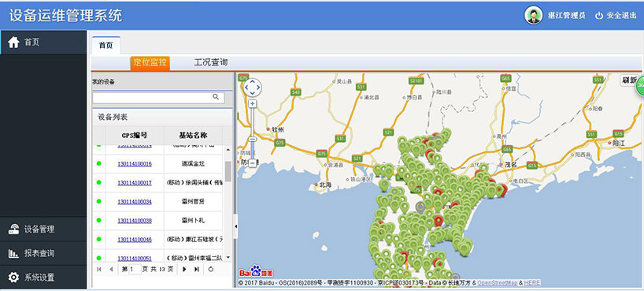Select the 遂溪金坛 station cell
The height and width of the screenshot is (291, 644).
click(x=193, y=164)
